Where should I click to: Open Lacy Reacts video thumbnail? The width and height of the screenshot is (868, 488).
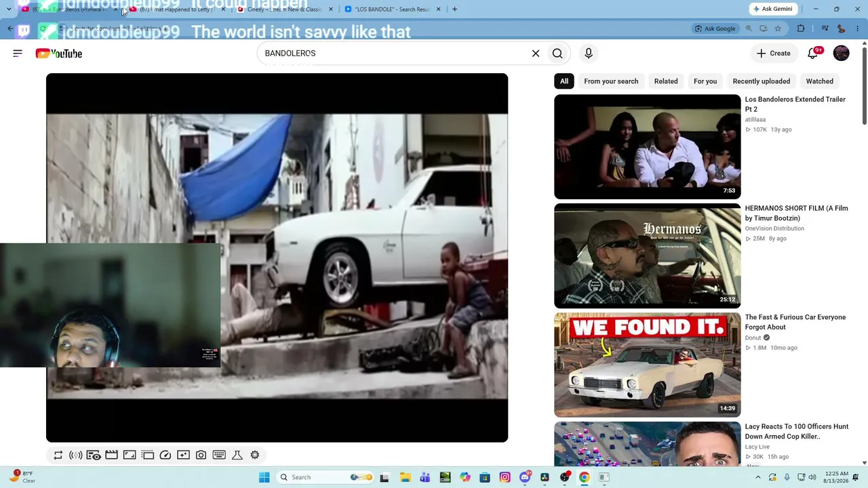(x=647, y=444)
